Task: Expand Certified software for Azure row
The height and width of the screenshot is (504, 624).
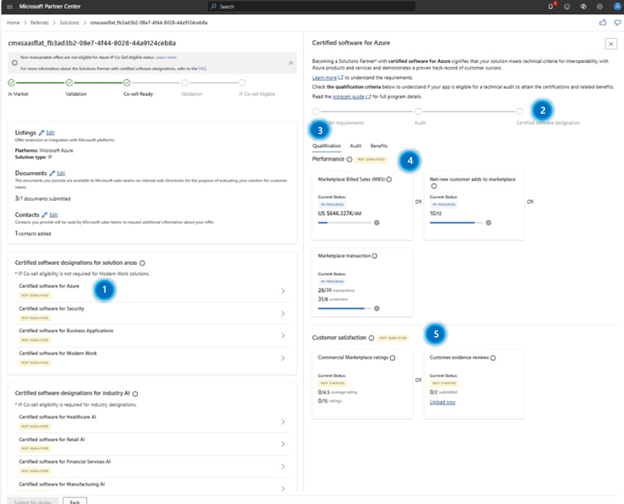Action: click(152, 291)
